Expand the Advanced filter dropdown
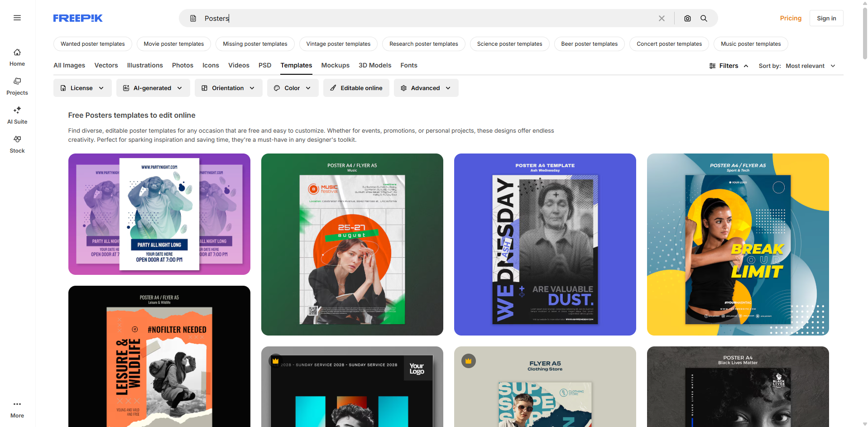Screen dimensions: 868x427 point(426,88)
